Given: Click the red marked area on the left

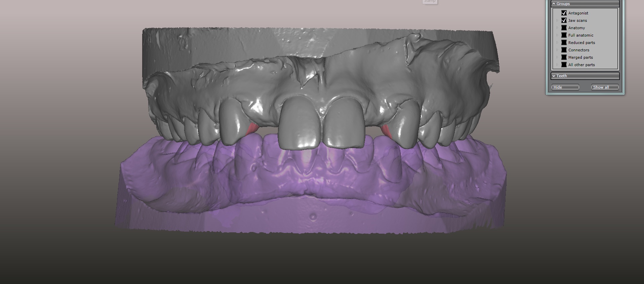Looking at the screenshot, I should tap(251, 129).
